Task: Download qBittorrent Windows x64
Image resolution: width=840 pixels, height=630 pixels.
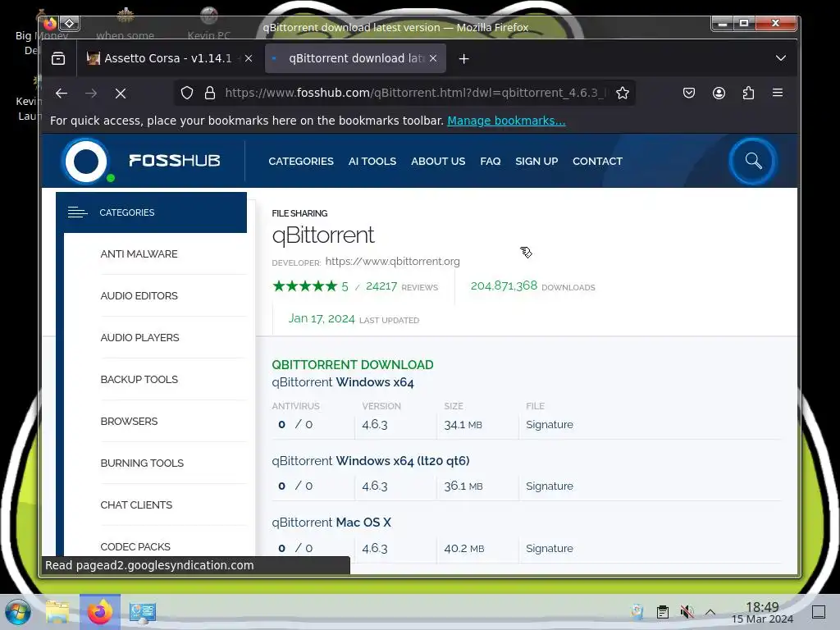Action: 343,382
